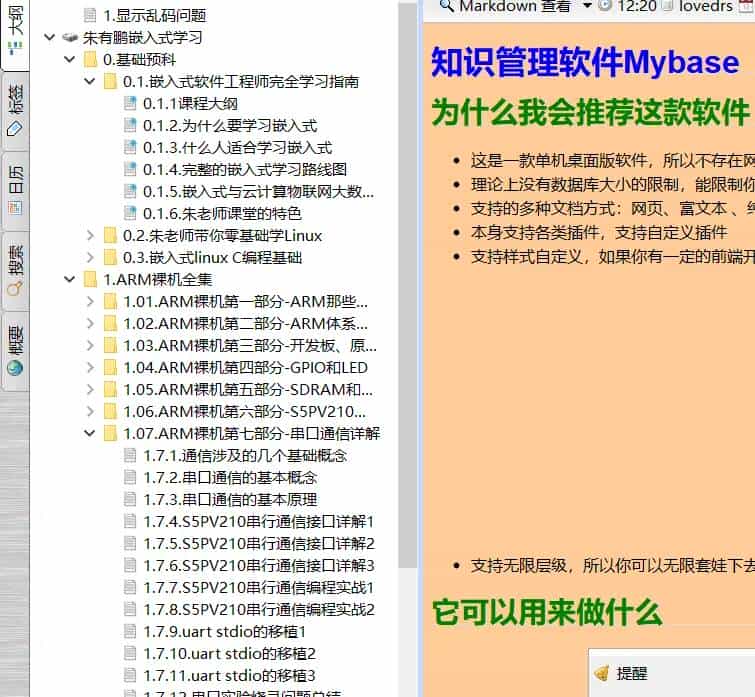The width and height of the screenshot is (755, 697).
Task: Open 1.7.5.S5PV210串行通信接口详解2 note
Action: click(259, 543)
